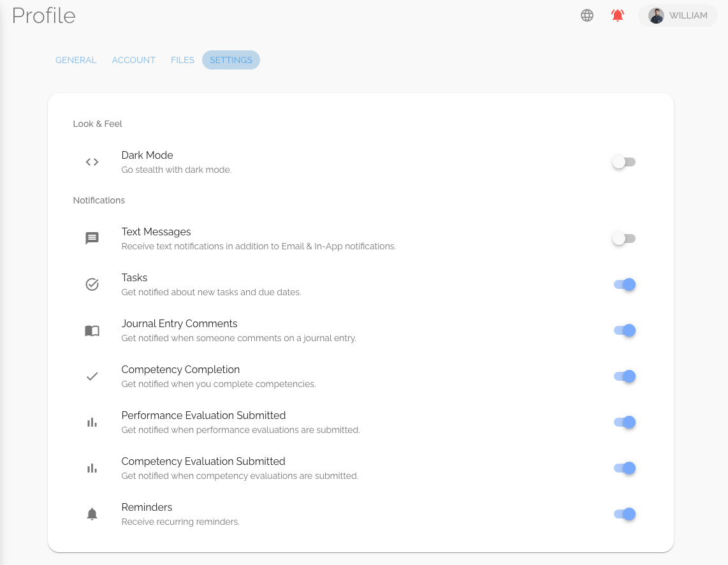Turn on Text Messages notifications
The image size is (728, 565).
[623, 238]
